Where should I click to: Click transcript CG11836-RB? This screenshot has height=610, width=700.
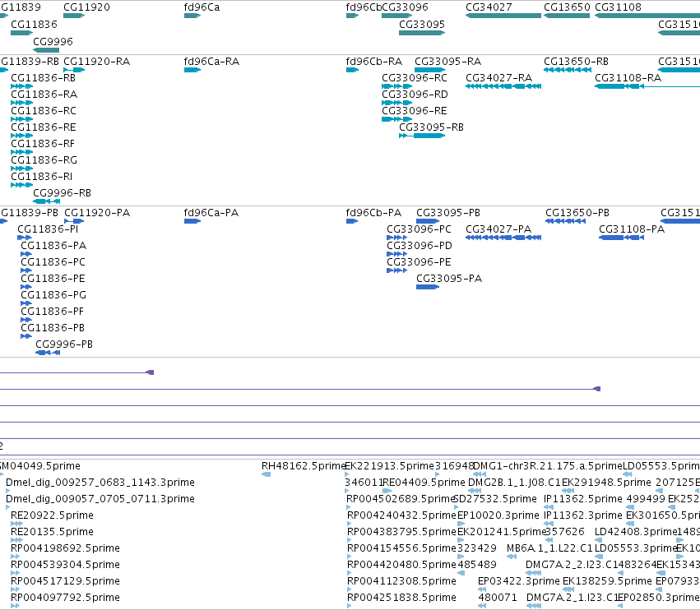coord(22,86)
